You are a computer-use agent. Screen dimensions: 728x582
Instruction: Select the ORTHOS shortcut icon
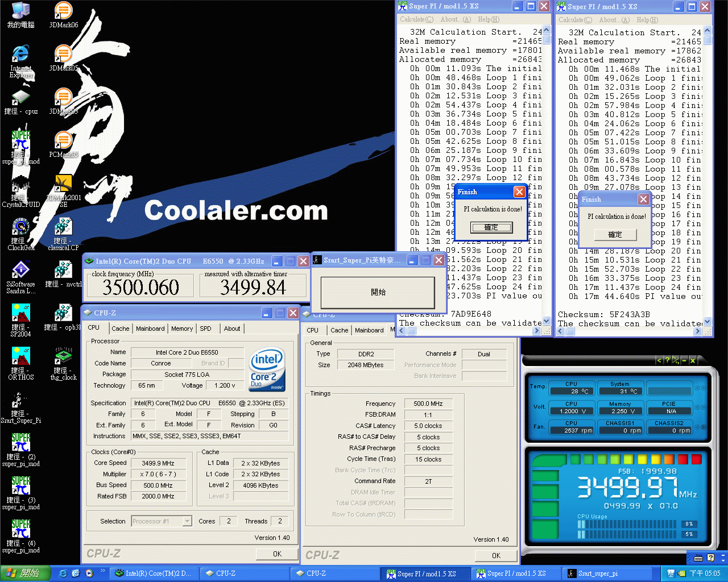20,364
